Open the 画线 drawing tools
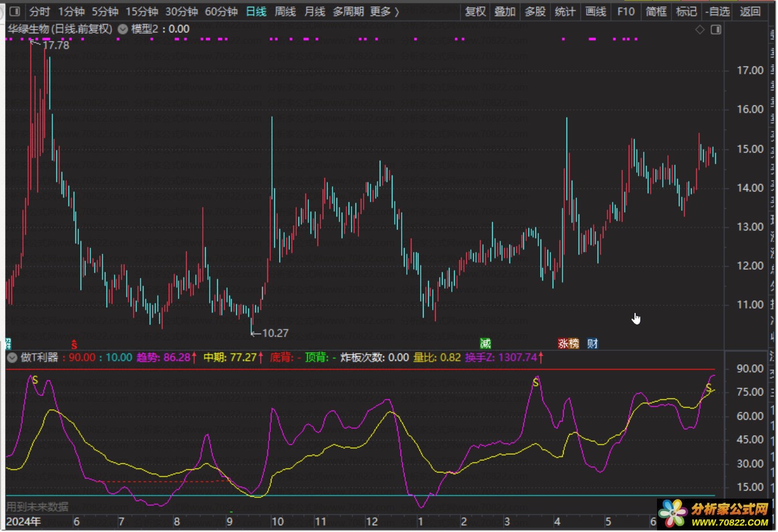The height and width of the screenshot is (532, 778). (x=595, y=12)
